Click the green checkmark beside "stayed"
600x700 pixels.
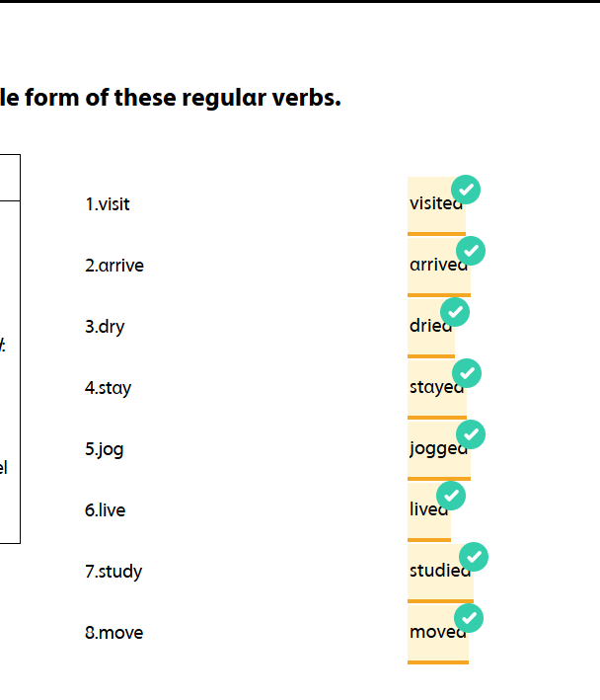coord(467,373)
